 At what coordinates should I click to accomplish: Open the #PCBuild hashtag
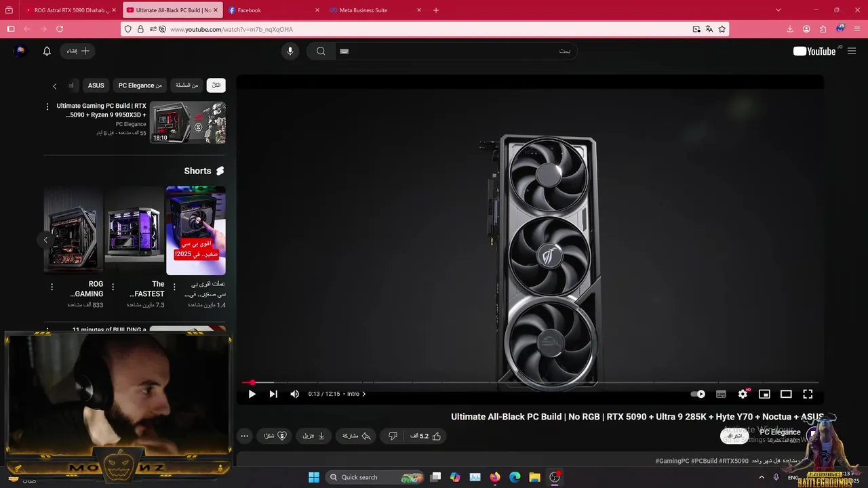[x=705, y=461]
